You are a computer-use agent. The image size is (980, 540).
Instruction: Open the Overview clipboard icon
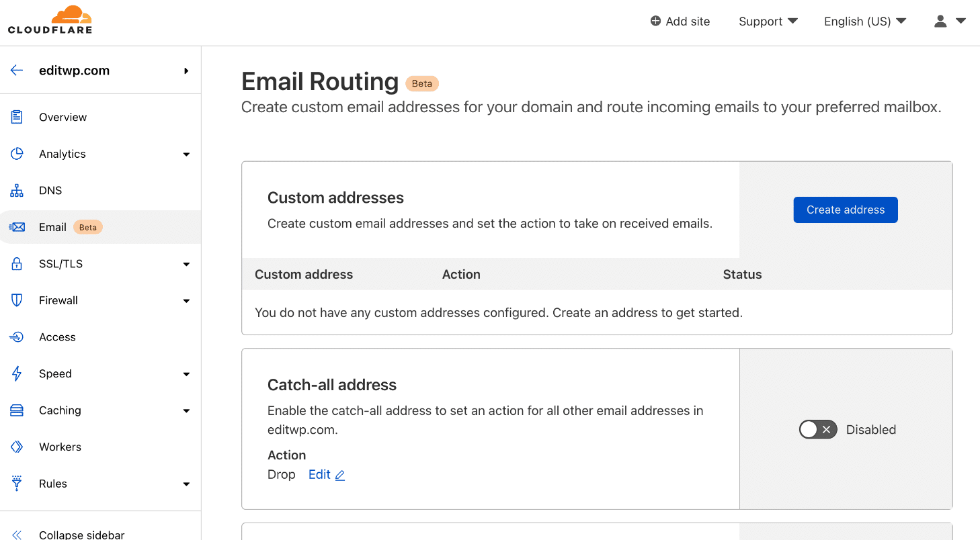click(17, 117)
